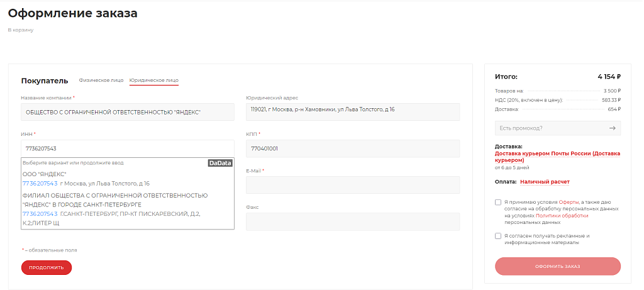Change payment method Наличный расчет
644x290 pixels.
545,182
